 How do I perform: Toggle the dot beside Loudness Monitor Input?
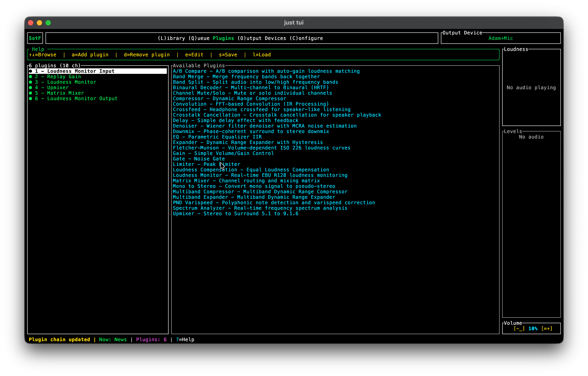(x=30, y=71)
